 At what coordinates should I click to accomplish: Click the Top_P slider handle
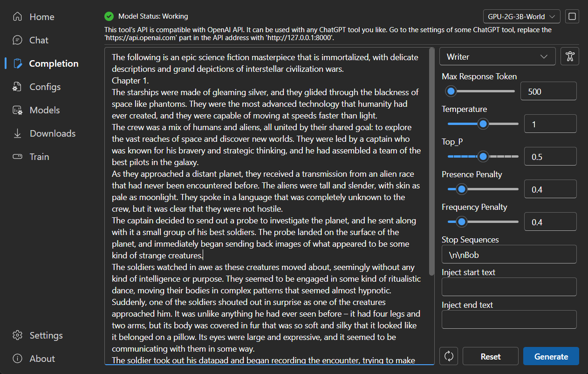point(483,157)
